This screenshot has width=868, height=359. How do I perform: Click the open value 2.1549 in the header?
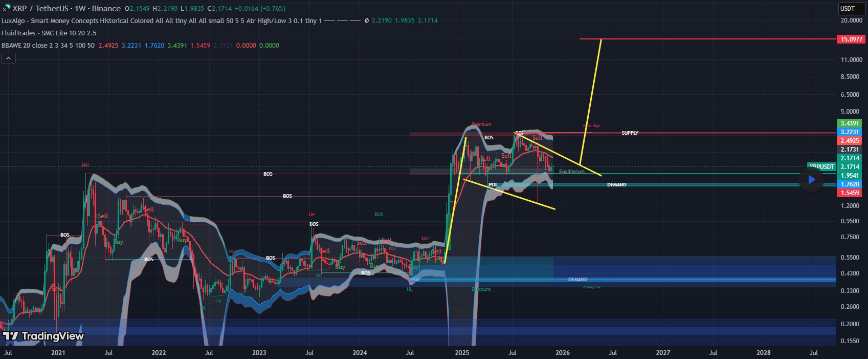[x=140, y=9]
